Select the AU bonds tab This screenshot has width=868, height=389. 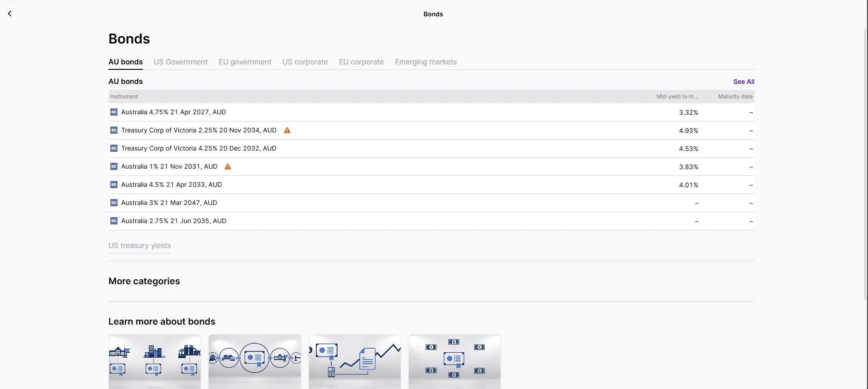(126, 62)
